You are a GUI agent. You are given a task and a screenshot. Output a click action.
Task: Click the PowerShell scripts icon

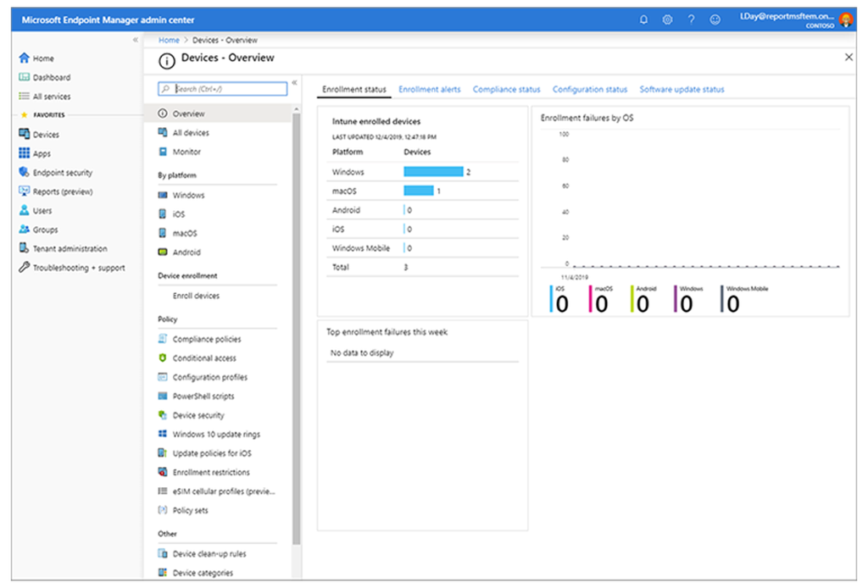pyautogui.click(x=163, y=396)
